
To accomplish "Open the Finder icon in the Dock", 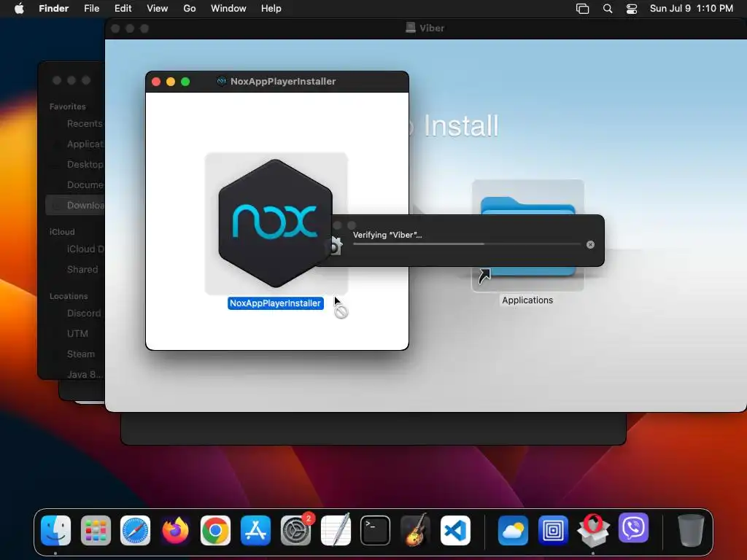I will (55, 531).
